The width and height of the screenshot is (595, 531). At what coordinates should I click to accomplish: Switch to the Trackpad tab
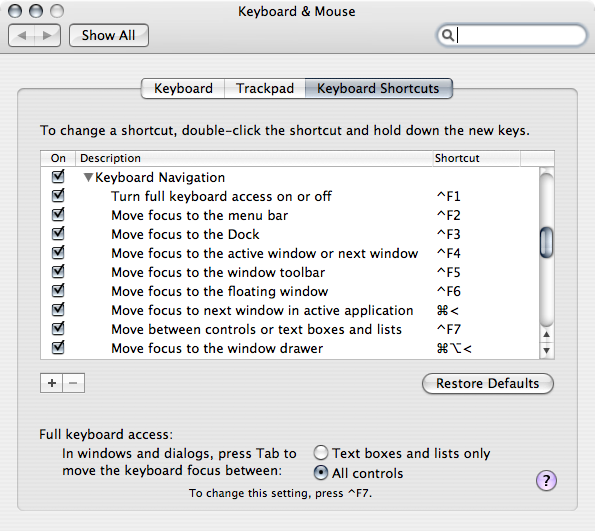coord(265,88)
